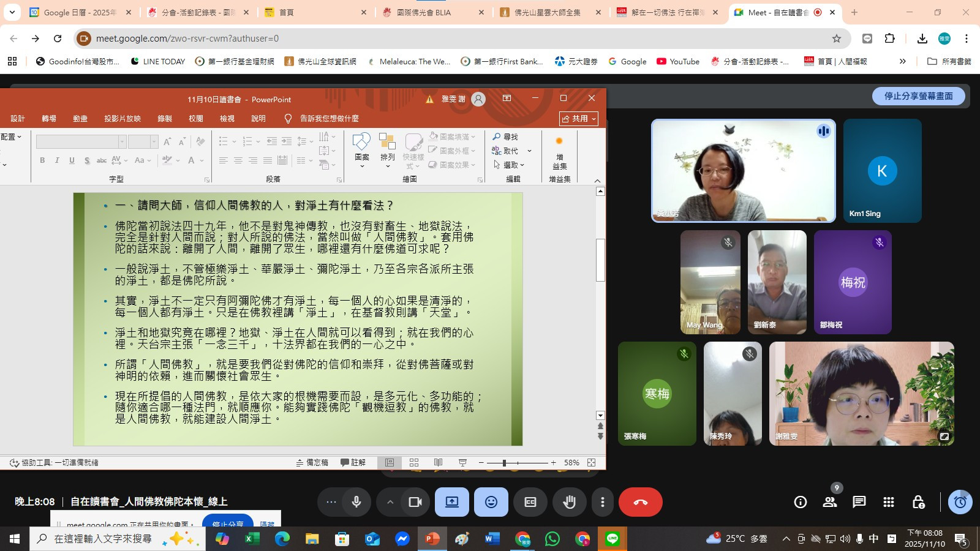980x551 pixels.
Task: Open the PowerPoint Share dropdown
Action: pyautogui.click(x=578, y=119)
